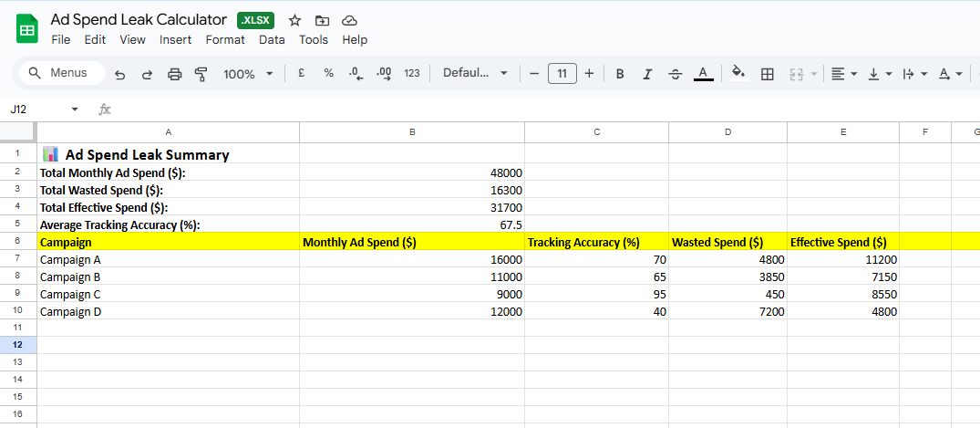Viewport: 980px width, 428px height.
Task: Click the Ad Spend Leak Calculator title
Action: [139, 19]
